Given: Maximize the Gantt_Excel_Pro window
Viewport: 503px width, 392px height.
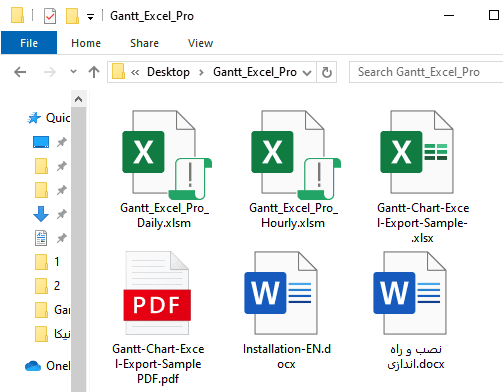Looking at the screenshot, I should click(494, 15).
